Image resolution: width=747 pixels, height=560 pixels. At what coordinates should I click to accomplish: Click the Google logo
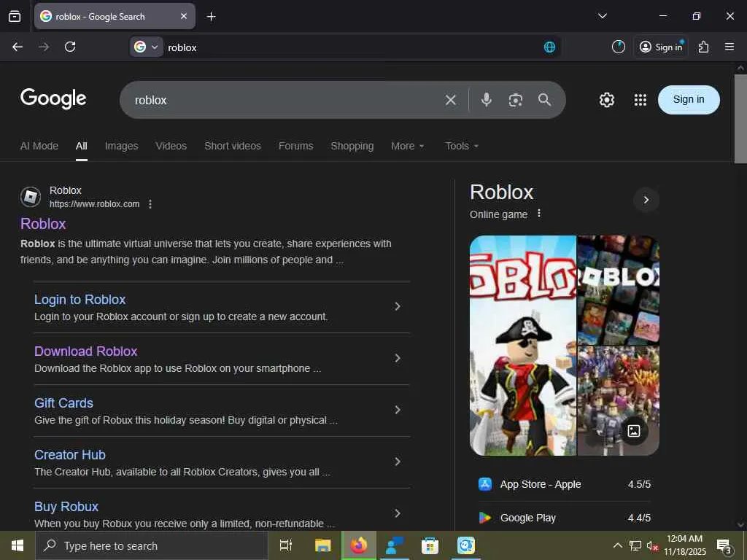pos(53,98)
